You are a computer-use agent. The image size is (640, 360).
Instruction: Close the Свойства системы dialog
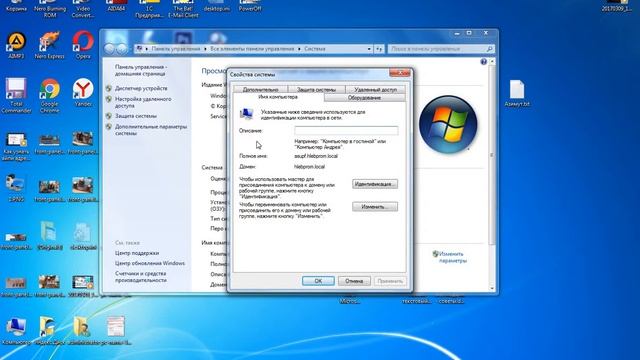click(400, 73)
